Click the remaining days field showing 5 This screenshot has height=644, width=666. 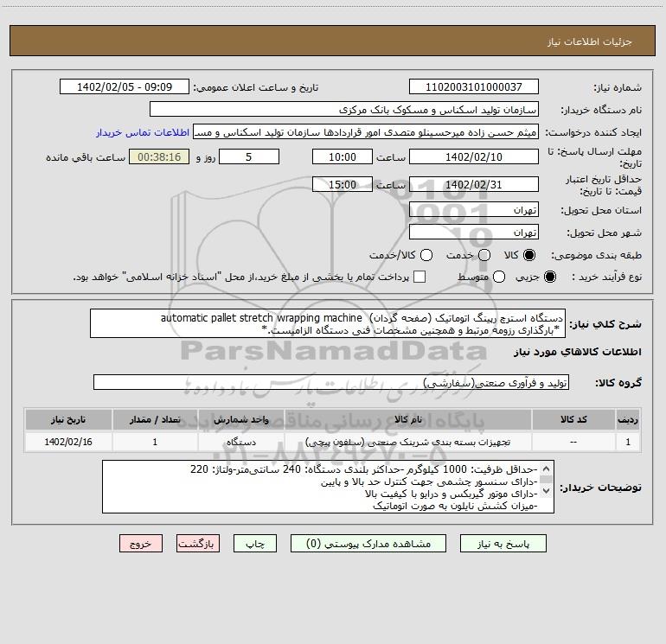[249, 157]
